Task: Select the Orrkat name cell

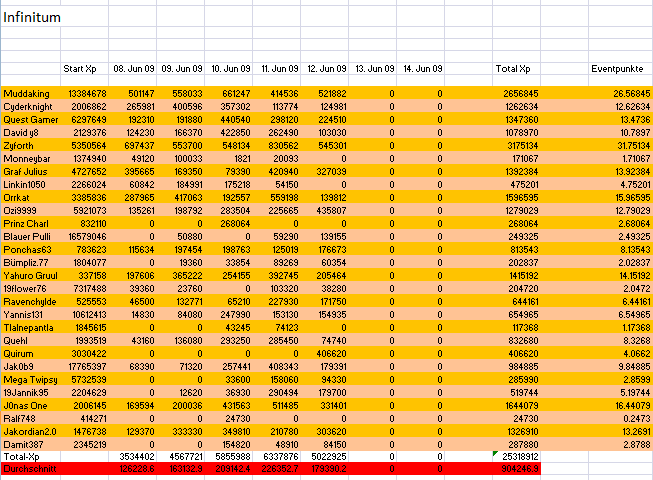Action: [x=31, y=197]
